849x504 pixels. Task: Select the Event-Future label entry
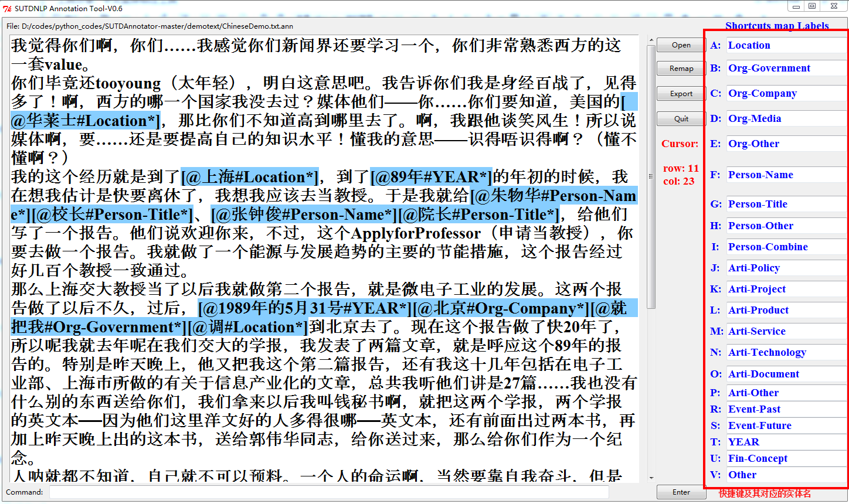coord(787,426)
